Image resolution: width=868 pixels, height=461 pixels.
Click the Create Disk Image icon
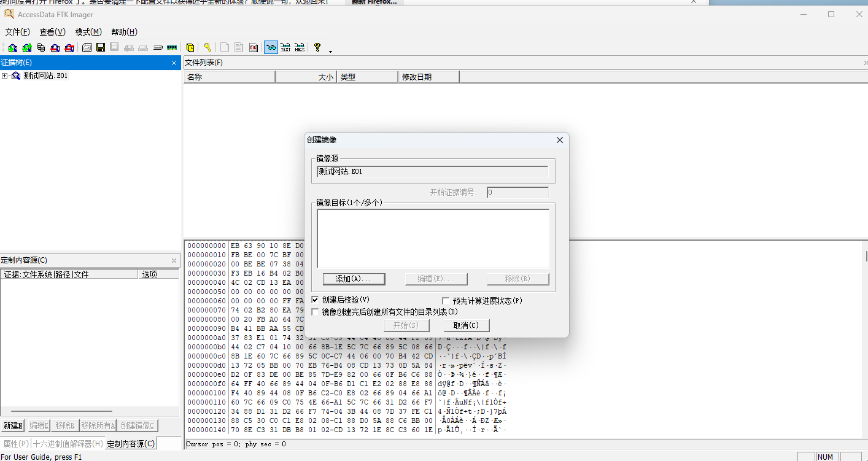click(87, 47)
